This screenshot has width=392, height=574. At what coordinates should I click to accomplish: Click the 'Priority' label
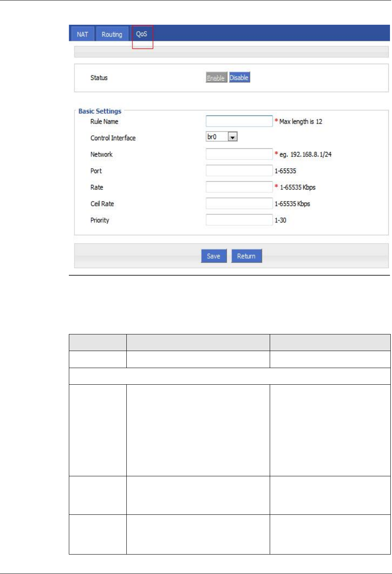100,221
